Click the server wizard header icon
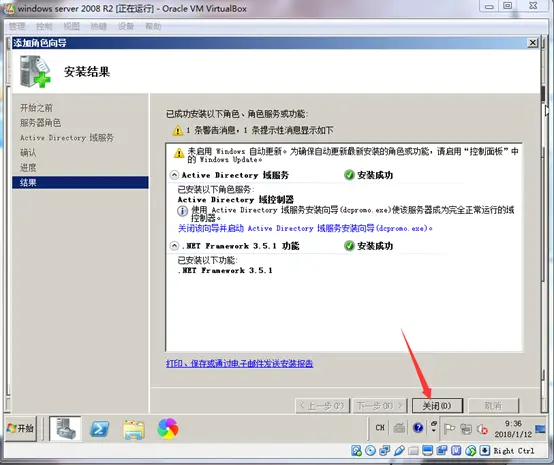Viewport: 554px width, 465px height. click(35, 71)
